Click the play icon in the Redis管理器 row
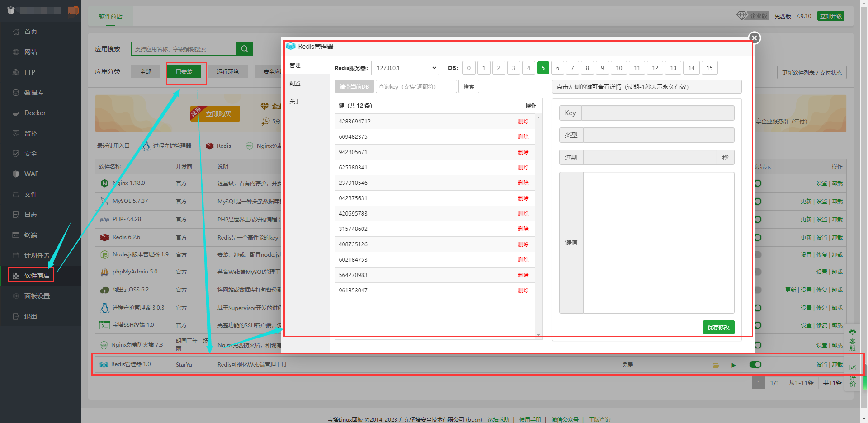This screenshot has width=868, height=423. pyautogui.click(x=733, y=365)
